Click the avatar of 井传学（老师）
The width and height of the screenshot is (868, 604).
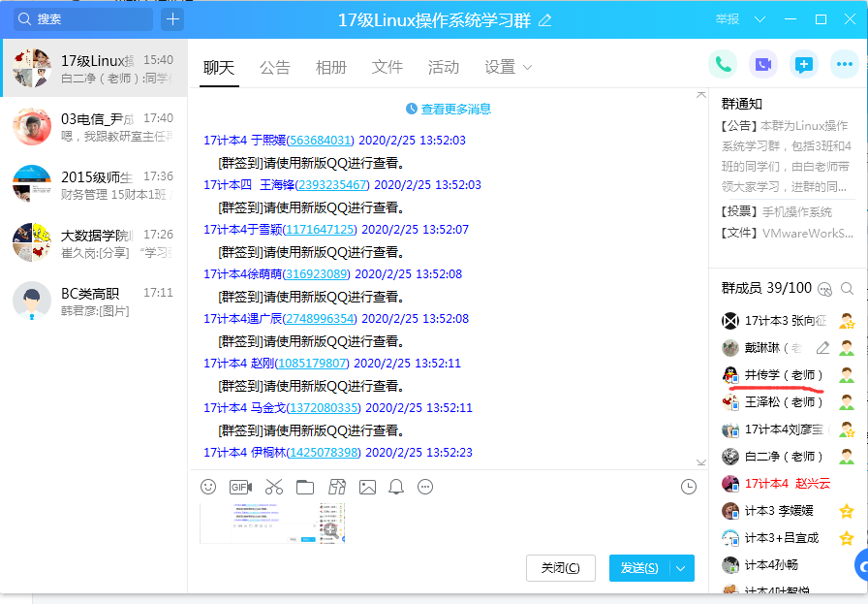730,375
